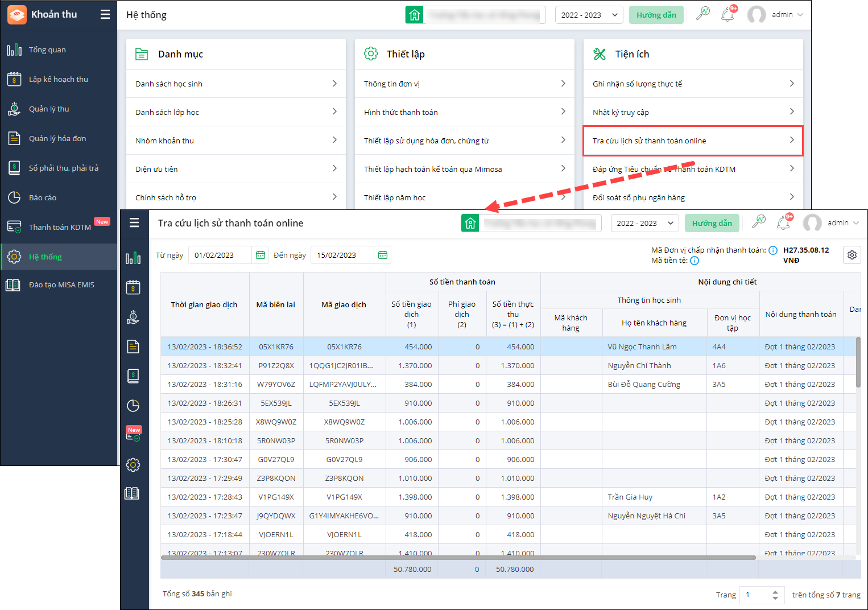The image size is (868, 610).
Task: Click info icon beside Mã Đơn vị chấp nhận thanh toán
Action: (772, 250)
